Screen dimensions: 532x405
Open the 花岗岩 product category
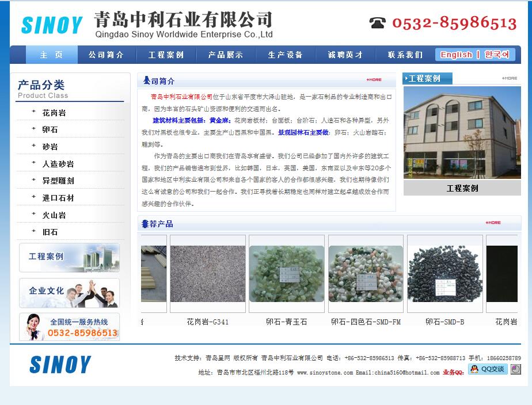[x=54, y=113]
